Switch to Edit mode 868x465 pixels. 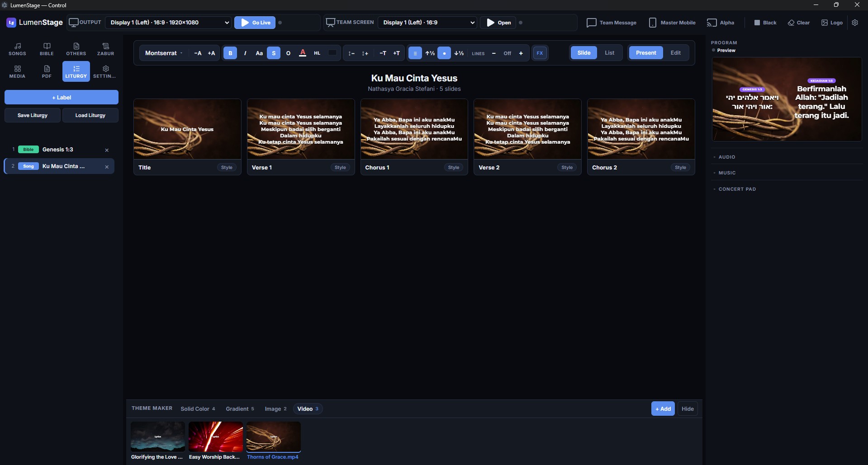[x=675, y=53]
